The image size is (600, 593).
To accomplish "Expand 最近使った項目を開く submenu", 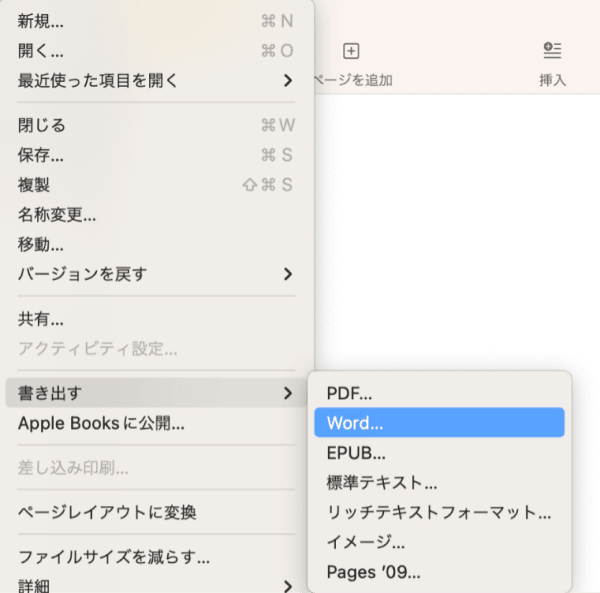I will coord(156,81).
